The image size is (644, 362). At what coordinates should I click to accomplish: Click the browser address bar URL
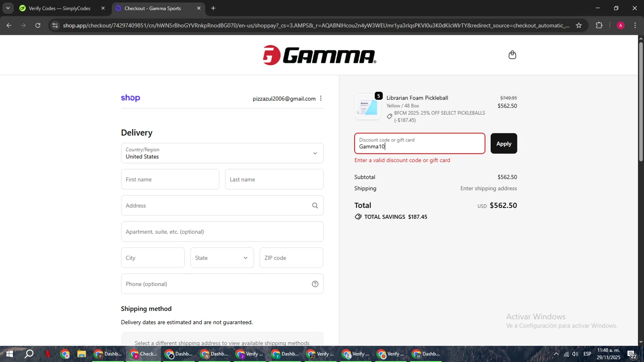(316, 25)
